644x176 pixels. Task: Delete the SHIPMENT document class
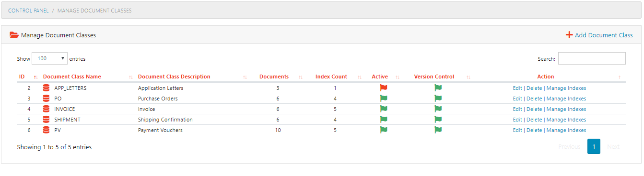534,120
